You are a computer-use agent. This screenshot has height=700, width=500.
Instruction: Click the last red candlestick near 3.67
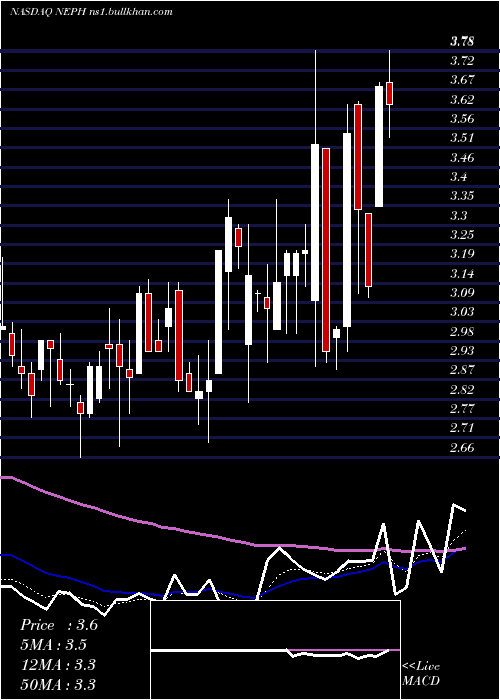point(389,93)
